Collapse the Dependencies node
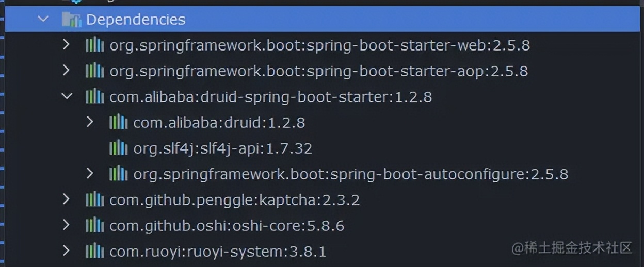644x267 pixels. (43, 20)
